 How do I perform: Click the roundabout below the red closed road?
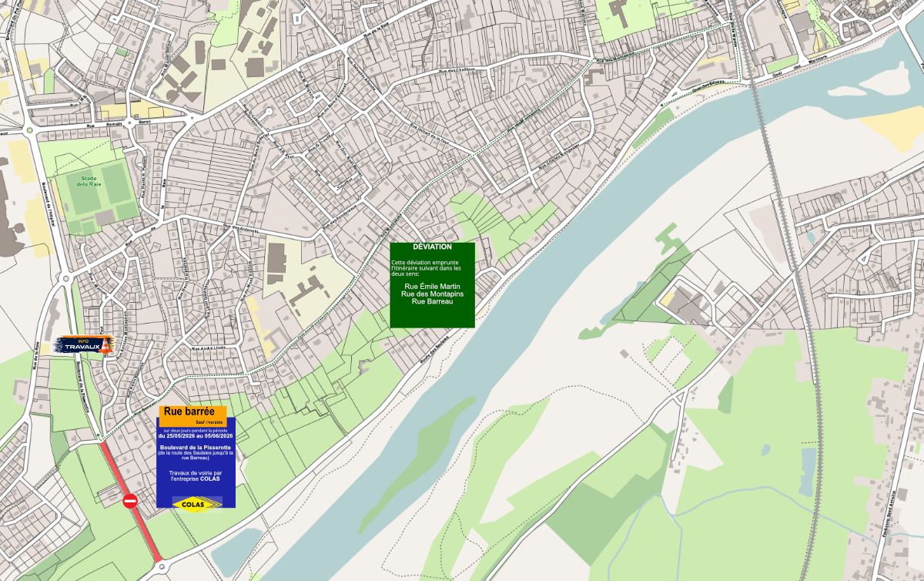163,568
